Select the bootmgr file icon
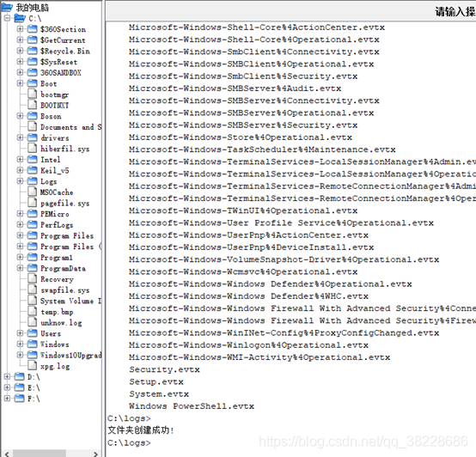 [33, 94]
